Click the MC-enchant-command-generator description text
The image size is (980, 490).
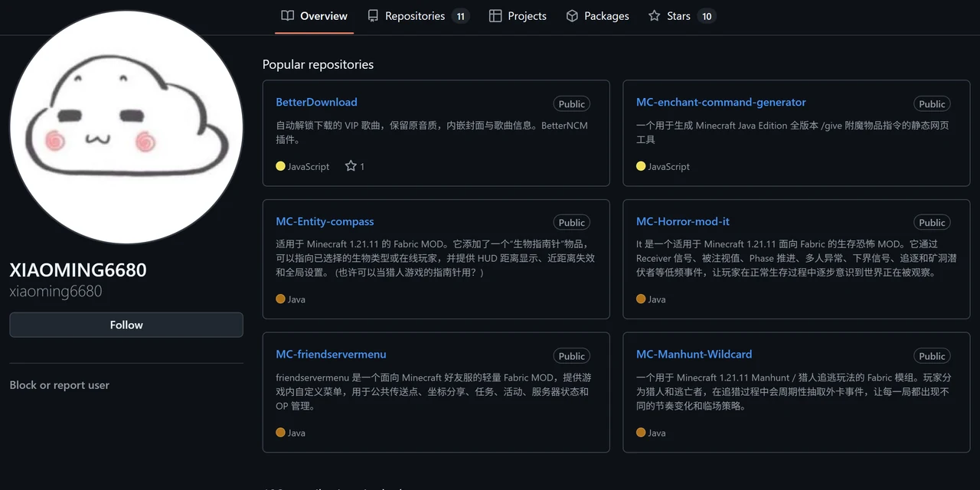(x=792, y=132)
